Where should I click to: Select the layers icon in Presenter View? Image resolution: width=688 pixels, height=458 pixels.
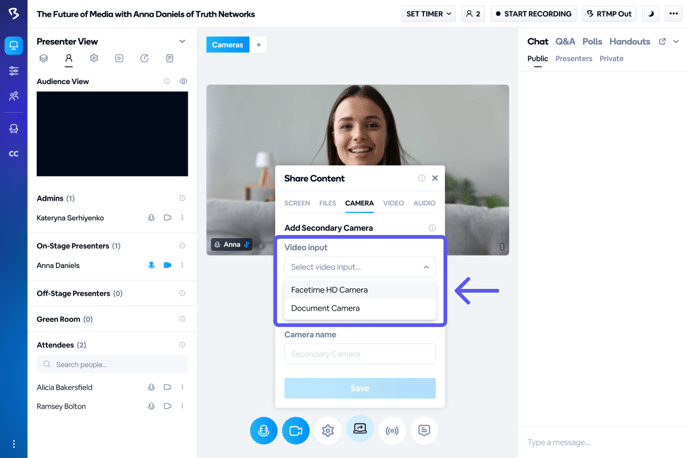click(43, 58)
